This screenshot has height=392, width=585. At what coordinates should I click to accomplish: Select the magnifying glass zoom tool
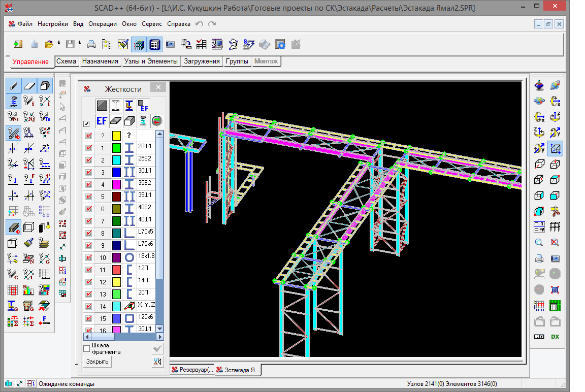(539, 243)
